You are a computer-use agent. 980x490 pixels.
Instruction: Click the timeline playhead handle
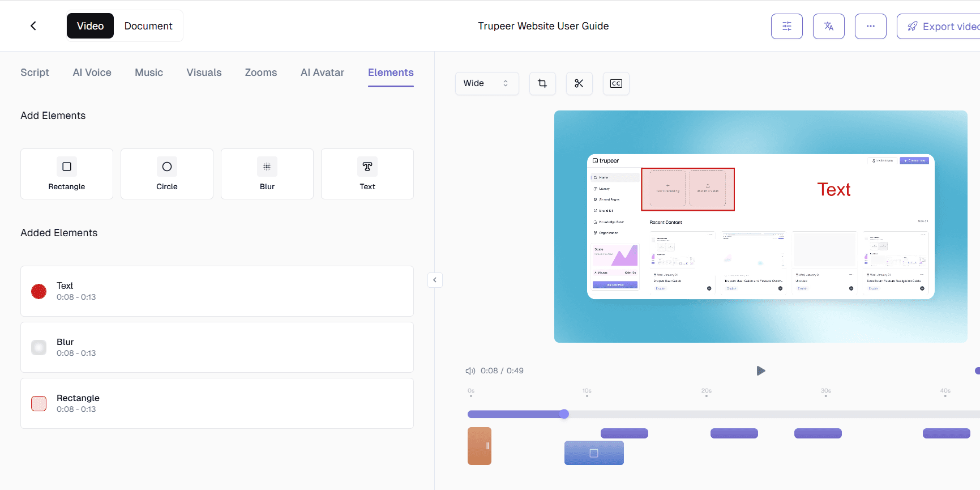[564, 414]
